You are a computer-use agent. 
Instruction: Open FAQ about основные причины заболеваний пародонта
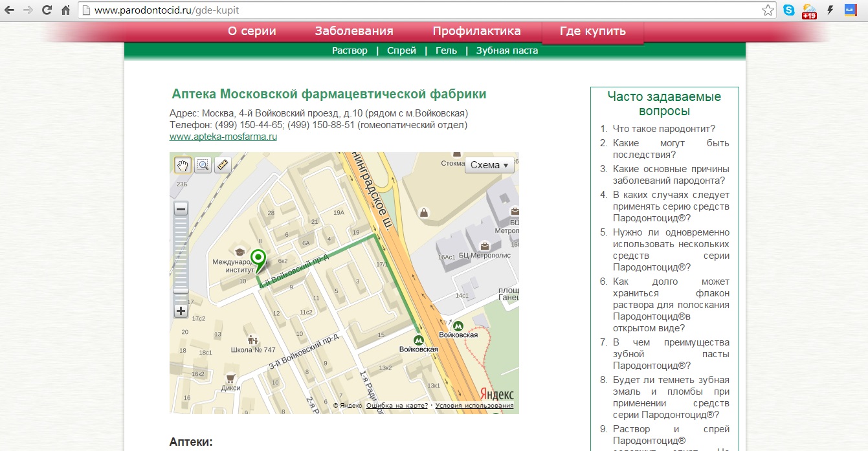point(671,175)
